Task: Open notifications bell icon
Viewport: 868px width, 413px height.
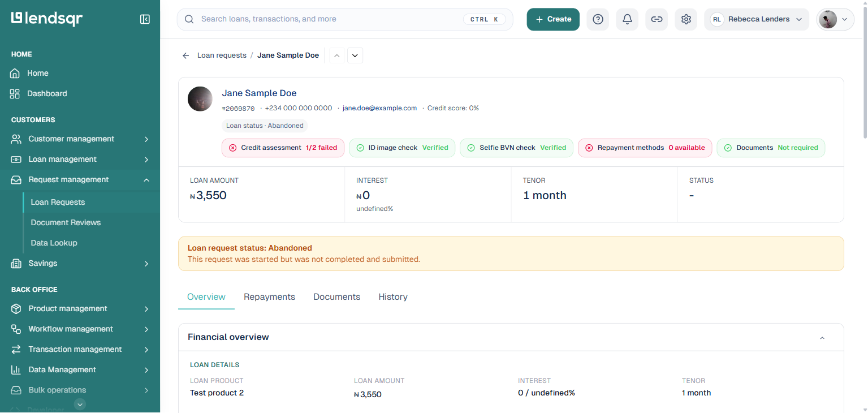Action: click(627, 19)
